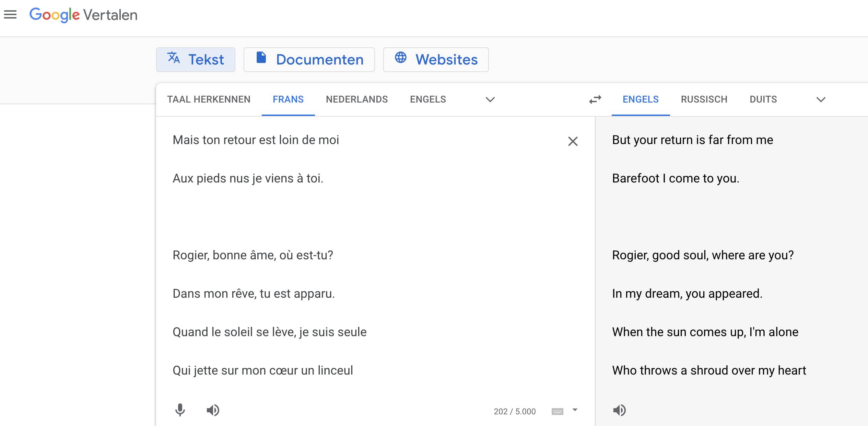This screenshot has height=426, width=868.
Task: Select the Tekst translation mode
Action: [x=196, y=60]
